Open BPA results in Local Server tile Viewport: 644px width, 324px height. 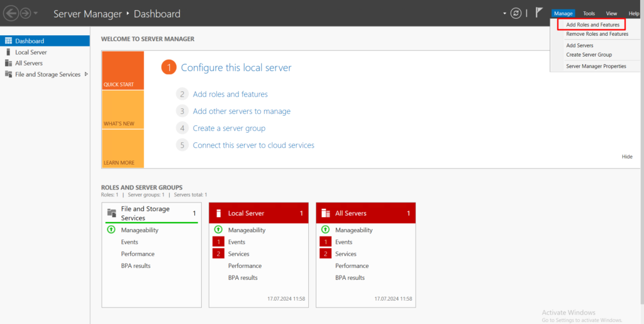tap(243, 277)
